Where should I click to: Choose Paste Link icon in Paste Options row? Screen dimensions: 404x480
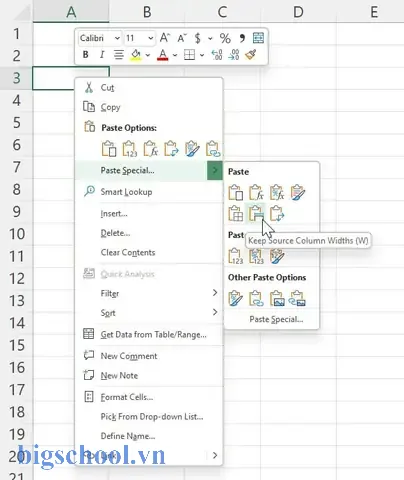(213, 149)
